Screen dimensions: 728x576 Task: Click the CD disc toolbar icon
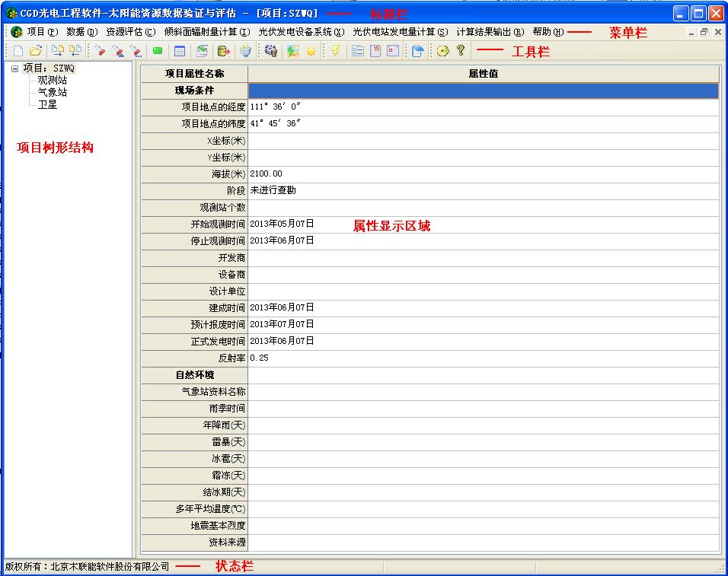coord(443,51)
